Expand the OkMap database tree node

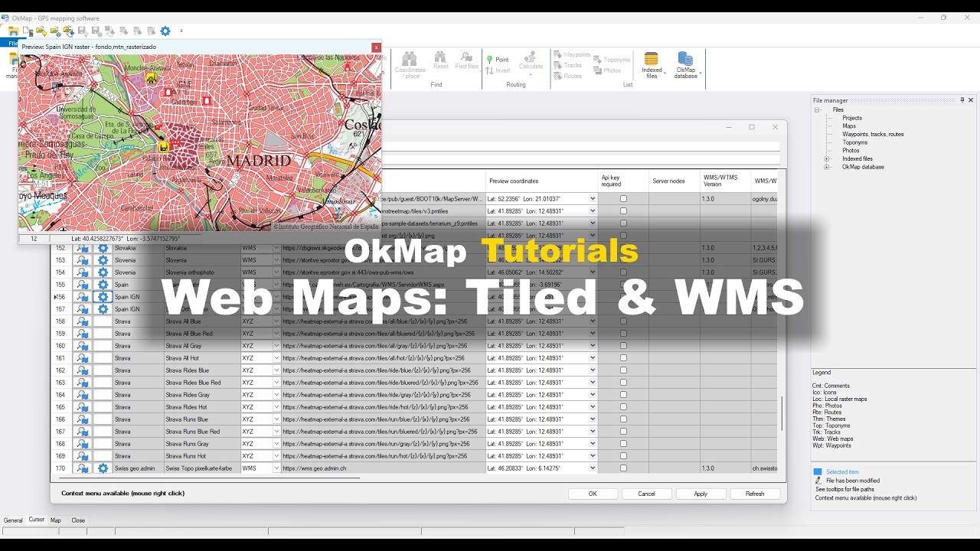pyautogui.click(x=826, y=167)
